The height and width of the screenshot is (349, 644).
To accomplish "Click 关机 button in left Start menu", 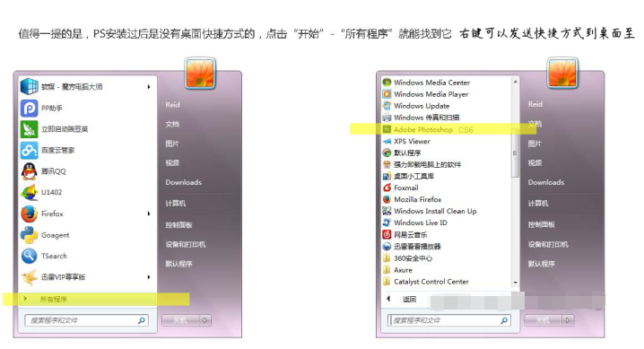I will (x=180, y=320).
